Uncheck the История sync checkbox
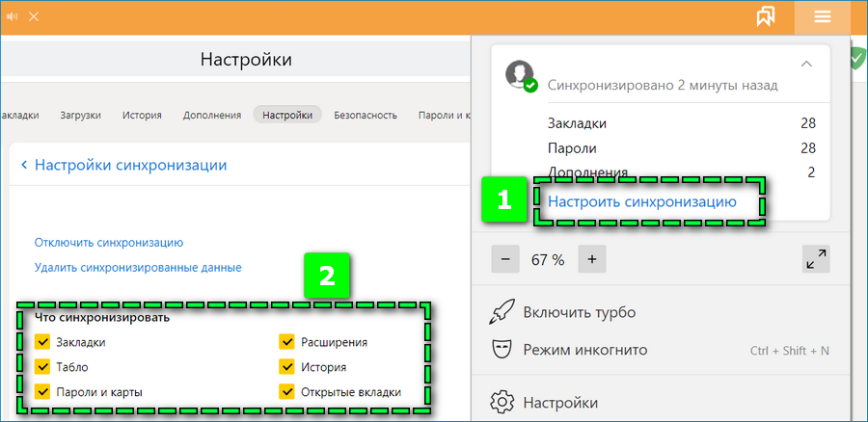Viewport: 868px width, 422px height. [286, 367]
